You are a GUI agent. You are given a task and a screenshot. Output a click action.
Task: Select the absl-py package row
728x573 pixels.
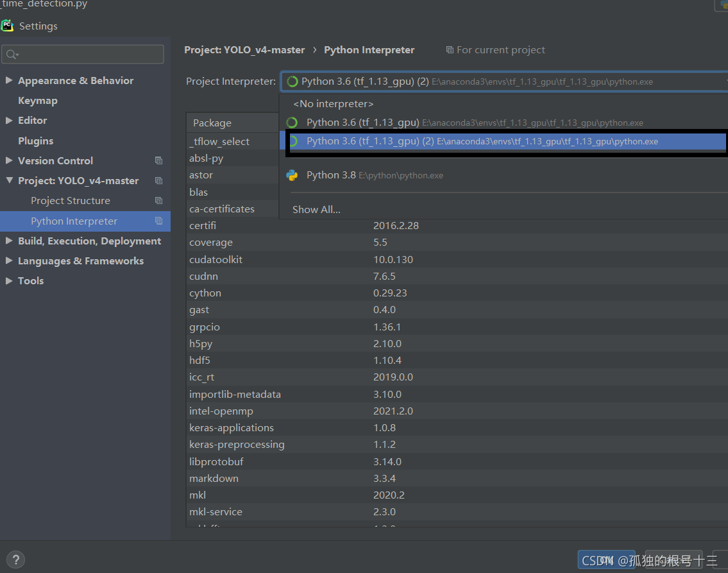pyautogui.click(x=232, y=158)
